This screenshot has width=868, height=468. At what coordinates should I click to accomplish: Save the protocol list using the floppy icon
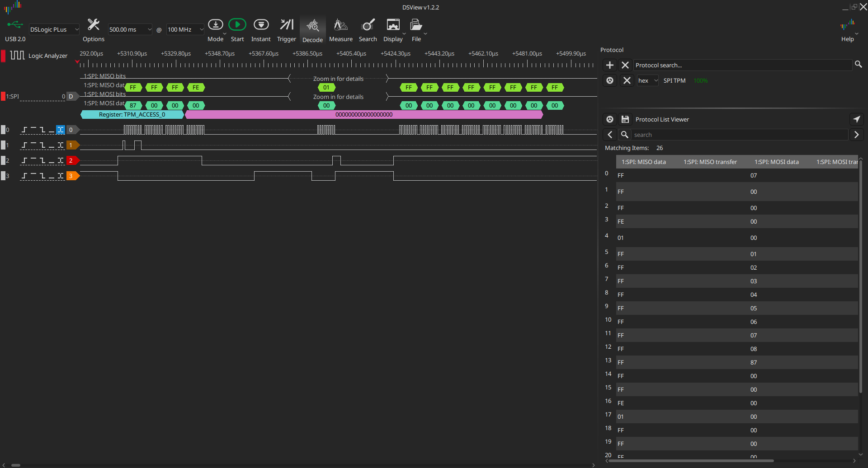point(625,119)
